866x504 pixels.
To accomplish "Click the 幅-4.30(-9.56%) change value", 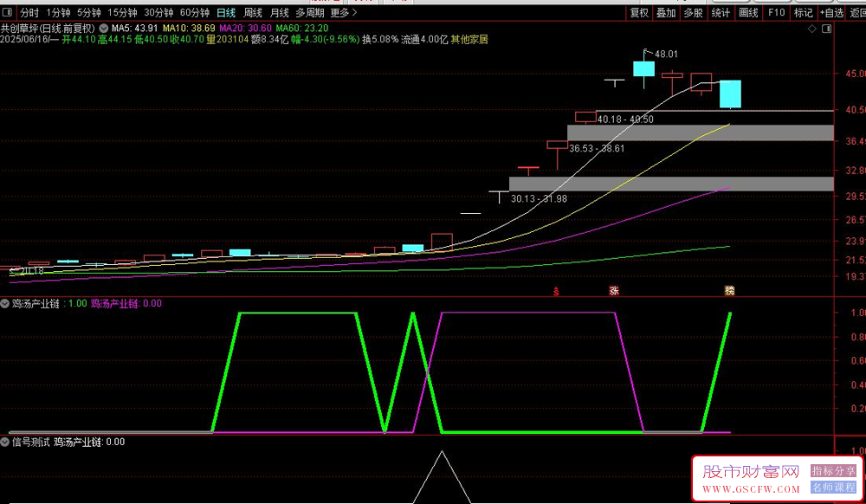I will [x=326, y=39].
